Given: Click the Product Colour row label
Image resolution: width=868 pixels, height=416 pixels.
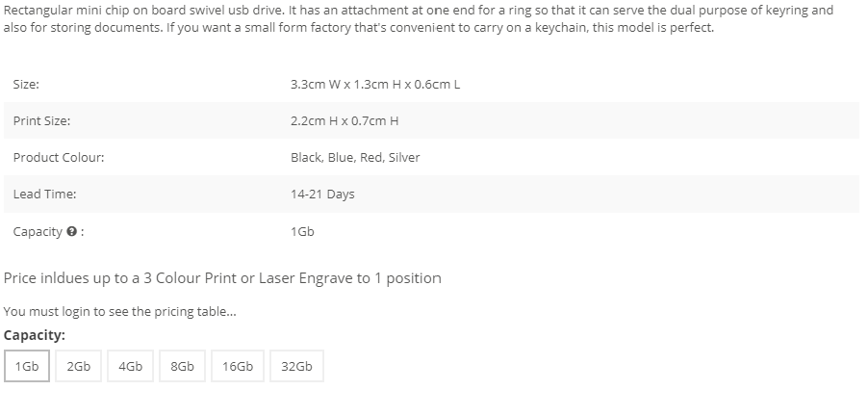Looking at the screenshot, I should 59,157.
